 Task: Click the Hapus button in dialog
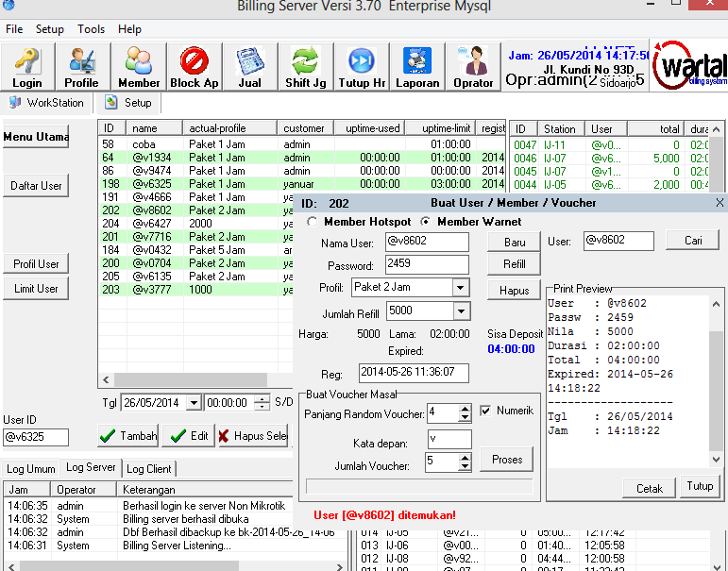[515, 291]
